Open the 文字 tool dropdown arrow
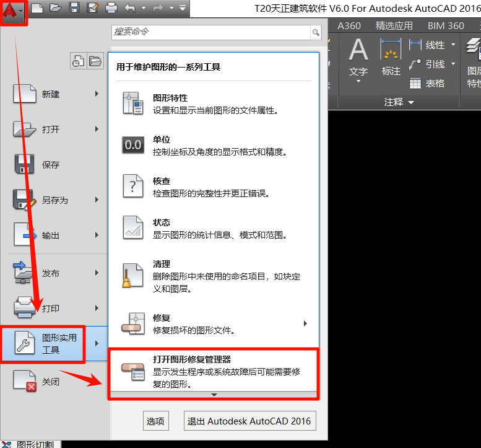The width and height of the screenshot is (481, 448). [358, 81]
